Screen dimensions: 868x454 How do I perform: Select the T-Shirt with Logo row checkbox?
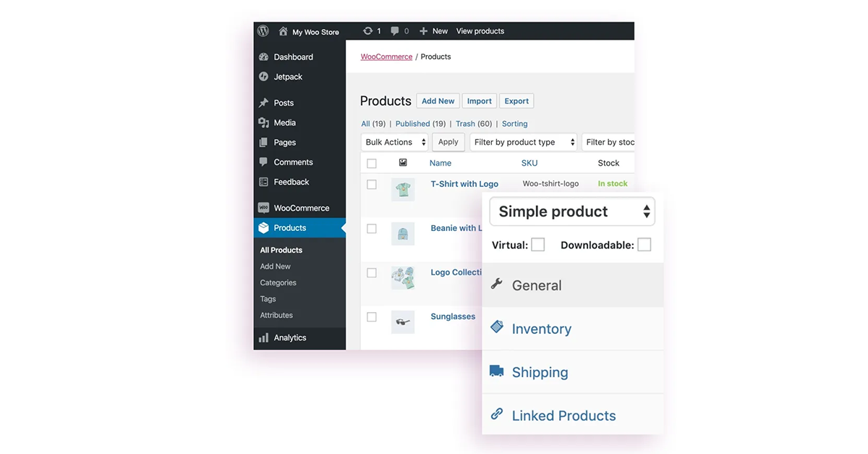pyautogui.click(x=372, y=184)
